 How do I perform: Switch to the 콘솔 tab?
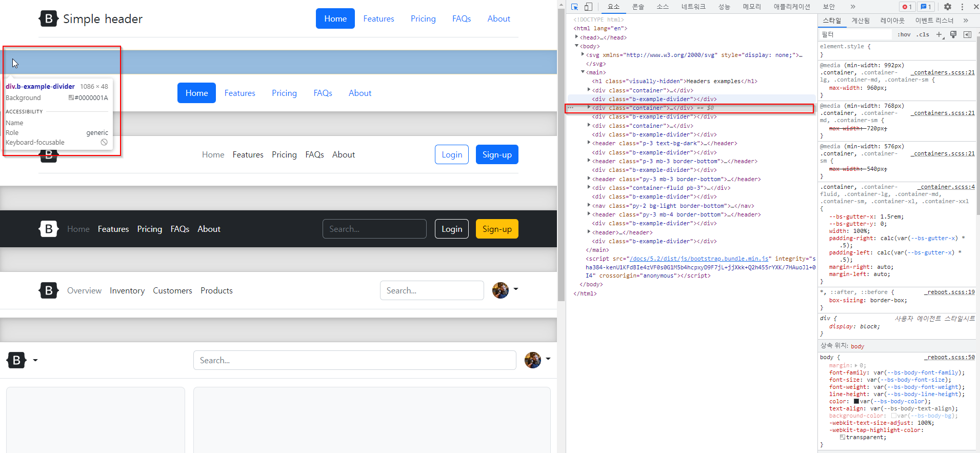(x=638, y=7)
